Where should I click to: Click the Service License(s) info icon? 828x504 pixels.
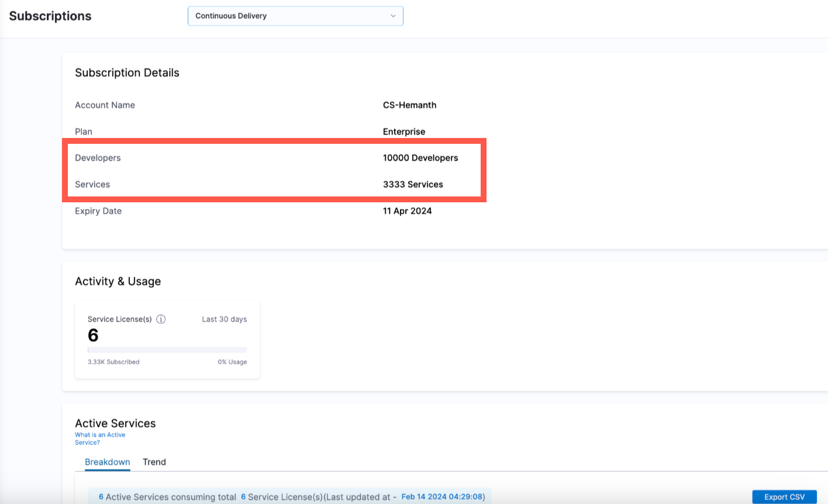point(161,319)
